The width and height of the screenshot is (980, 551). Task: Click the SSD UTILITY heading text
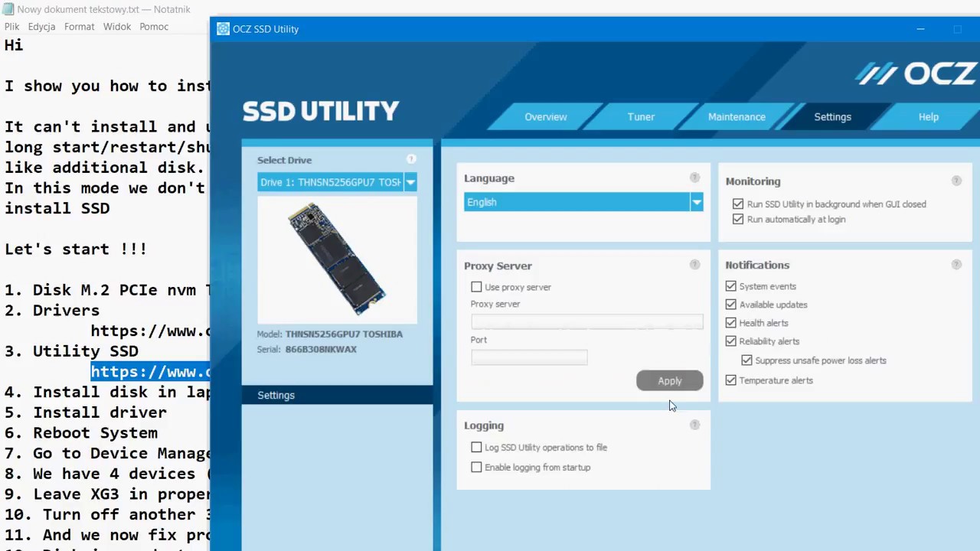pos(321,111)
